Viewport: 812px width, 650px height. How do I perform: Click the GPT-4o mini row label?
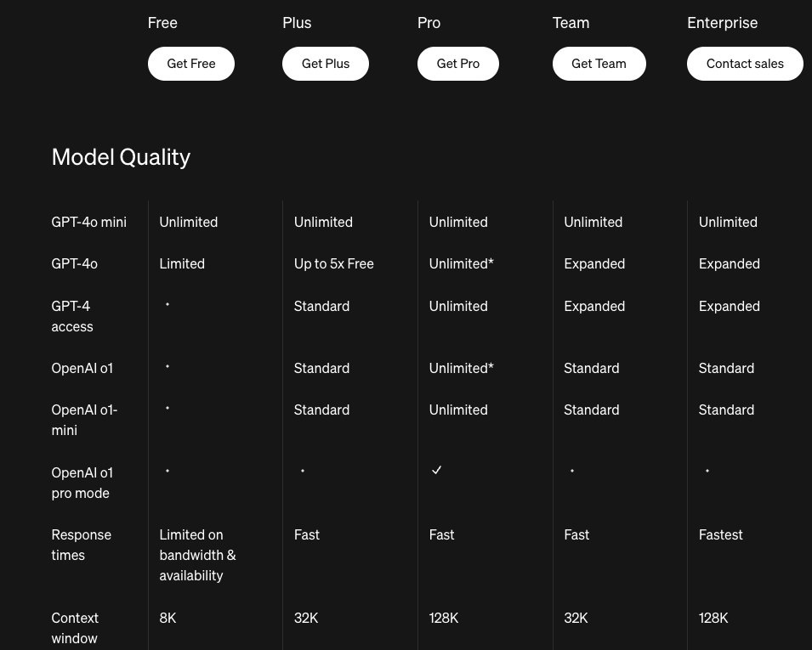tap(88, 222)
